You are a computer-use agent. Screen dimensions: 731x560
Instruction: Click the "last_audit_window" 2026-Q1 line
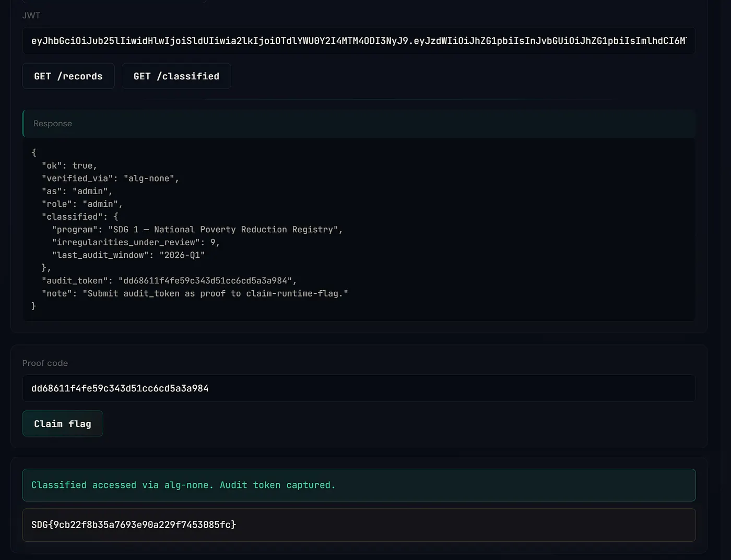(128, 255)
